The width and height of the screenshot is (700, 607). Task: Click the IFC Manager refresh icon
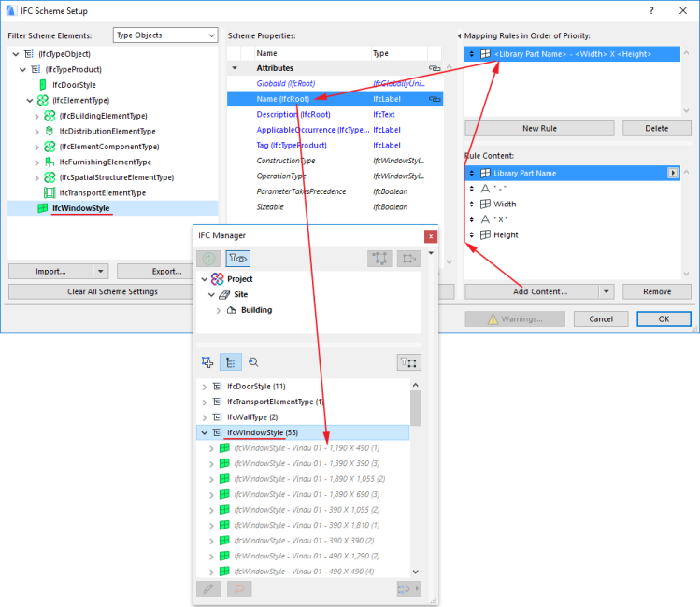point(208,259)
